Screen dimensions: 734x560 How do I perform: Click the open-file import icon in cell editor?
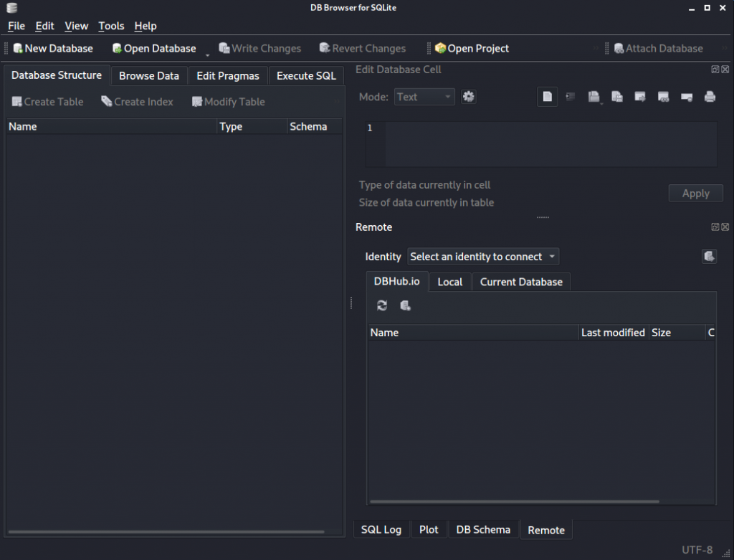point(594,97)
